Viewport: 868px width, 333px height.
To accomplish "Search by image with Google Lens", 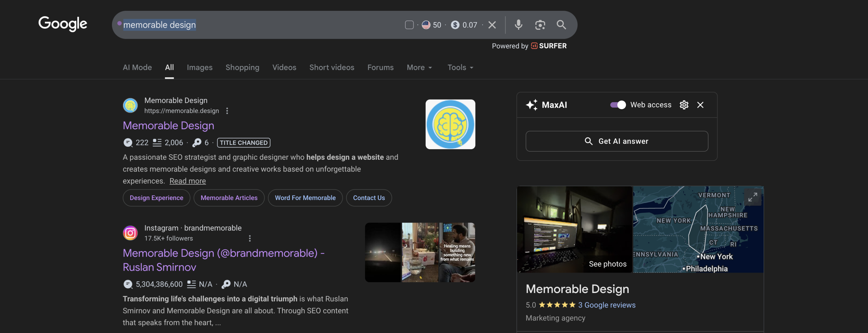I will pos(540,25).
